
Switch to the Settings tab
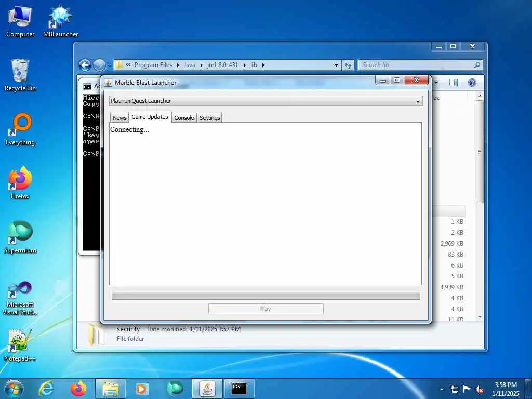210,118
